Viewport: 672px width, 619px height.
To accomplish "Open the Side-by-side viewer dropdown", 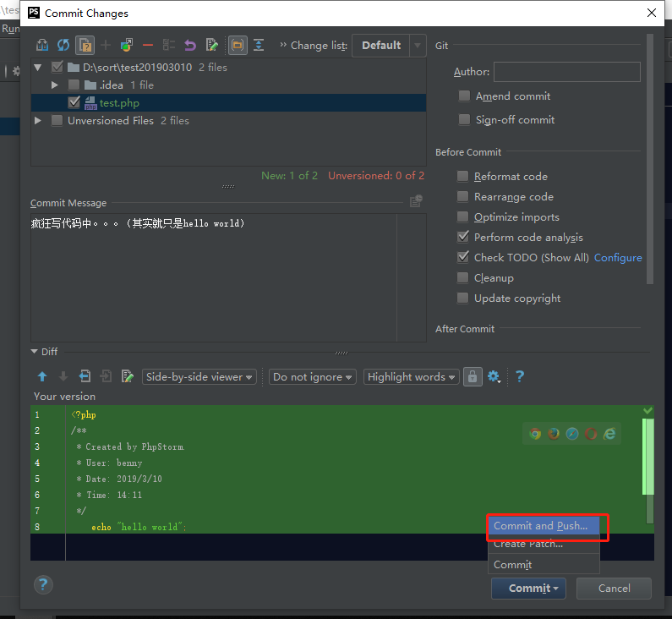I will coord(199,377).
